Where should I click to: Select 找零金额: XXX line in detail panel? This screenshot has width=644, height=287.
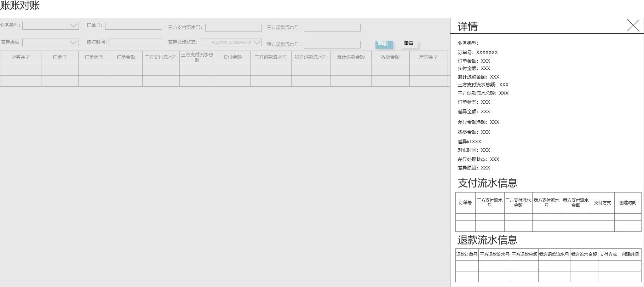pos(474,132)
